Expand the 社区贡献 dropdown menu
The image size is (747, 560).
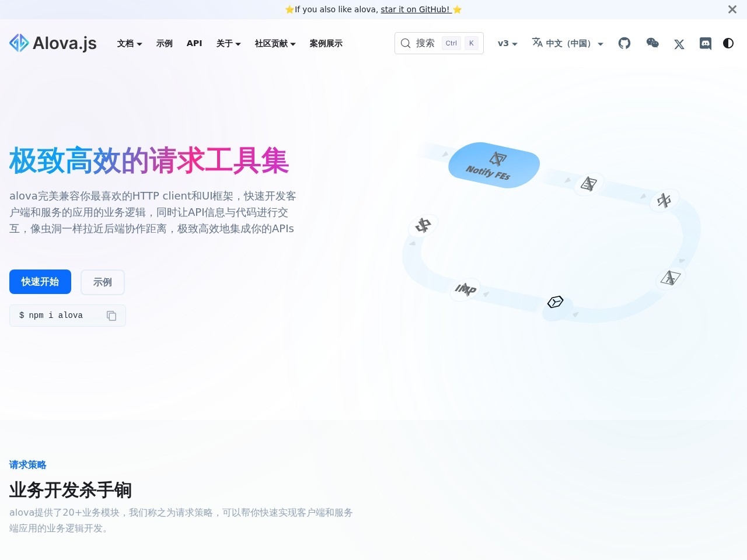coord(275,43)
